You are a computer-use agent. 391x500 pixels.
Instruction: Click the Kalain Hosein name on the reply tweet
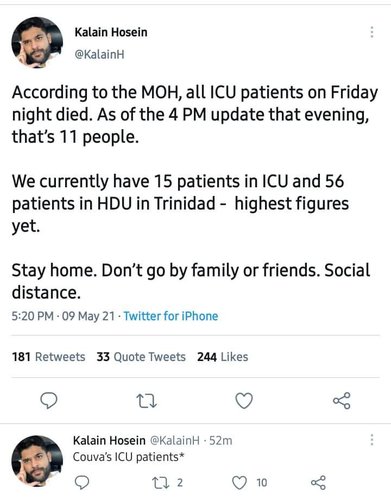[x=109, y=440]
